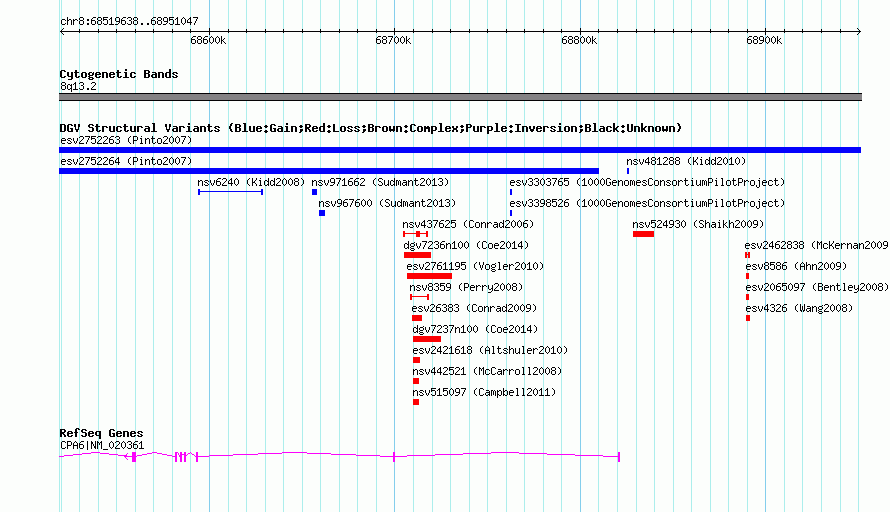Click the label nsv6240 (Kidd2008)
The image size is (890, 512).
(251, 182)
